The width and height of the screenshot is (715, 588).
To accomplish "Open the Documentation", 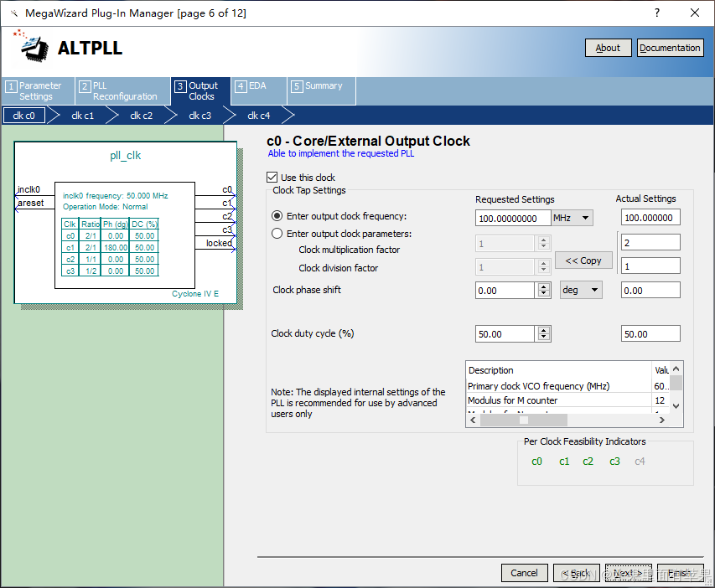I will click(x=670, y=48).
